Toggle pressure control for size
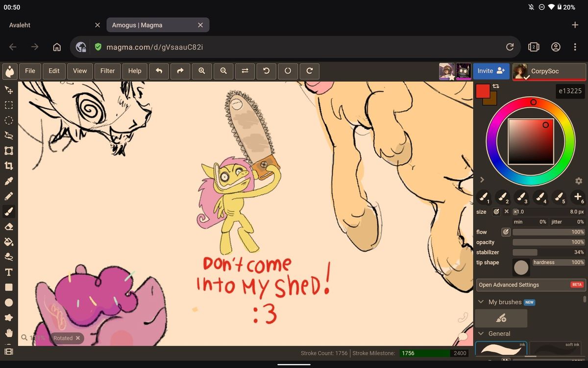The height and width of the screenshot is (368, 588). [496, 212]
